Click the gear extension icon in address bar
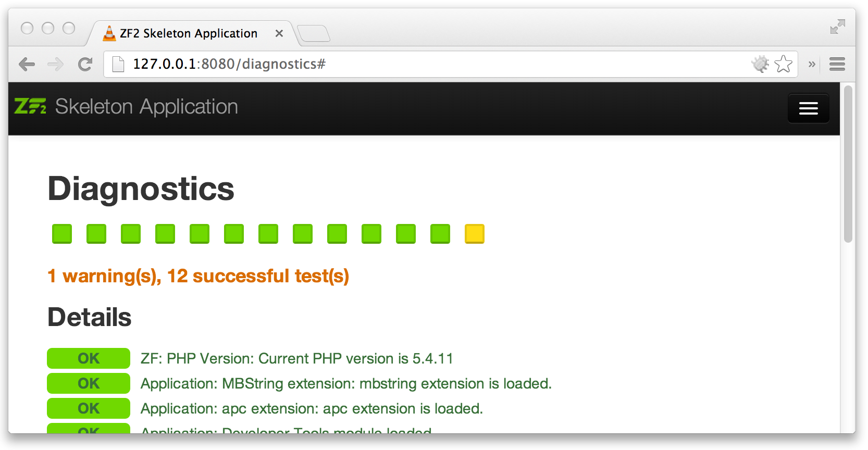Screen dimensions: 868x450 coord(760,64)
